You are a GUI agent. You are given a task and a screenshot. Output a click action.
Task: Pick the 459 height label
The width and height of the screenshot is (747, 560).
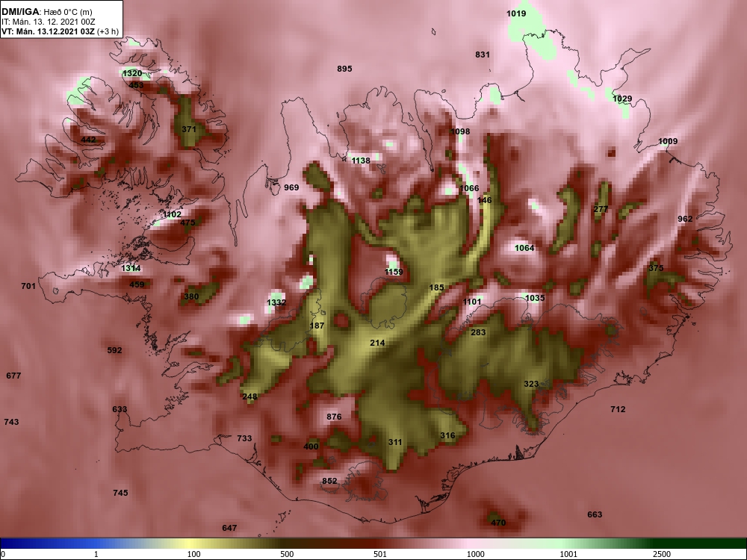[137, 284]
